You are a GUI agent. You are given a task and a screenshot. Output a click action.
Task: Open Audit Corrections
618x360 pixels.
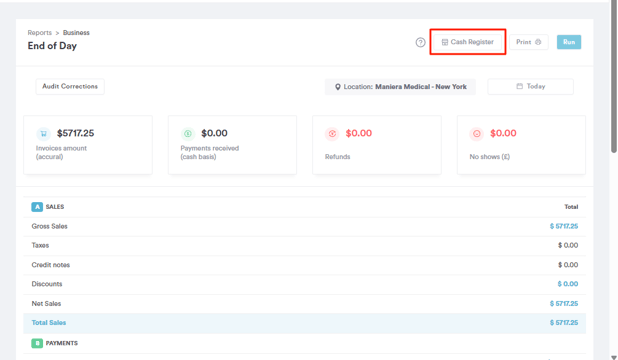70,86
